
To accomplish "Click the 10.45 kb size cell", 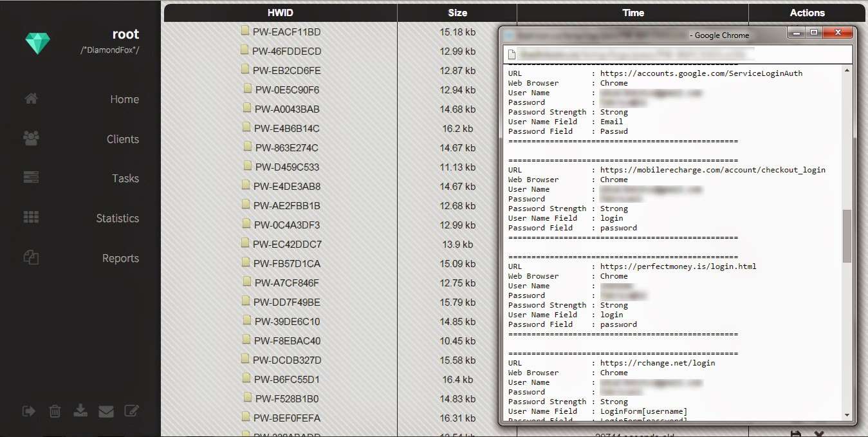I will tap(457, 341).
